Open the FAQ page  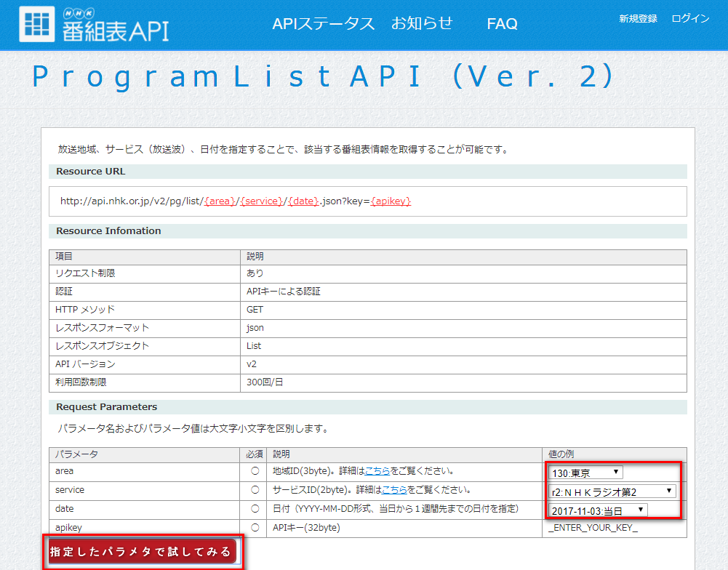502,24
